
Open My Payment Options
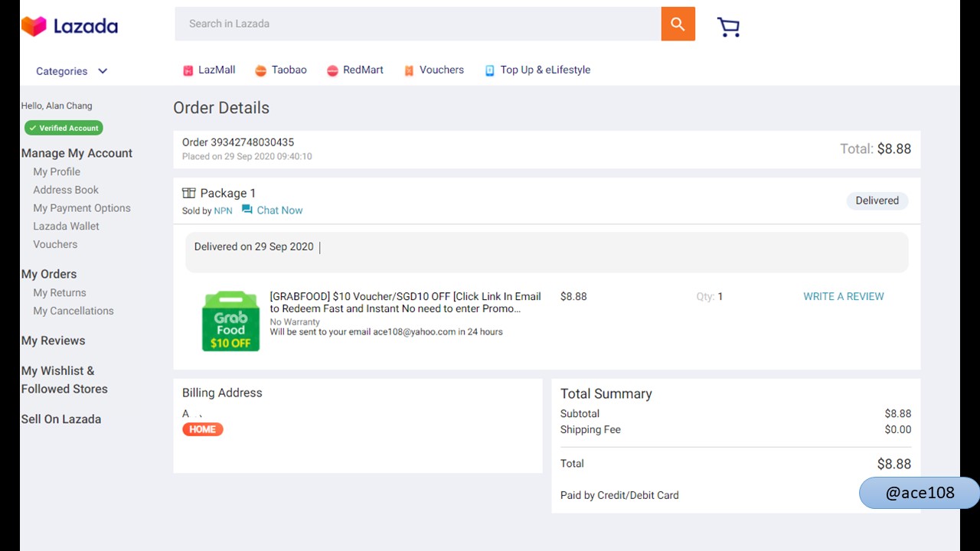82,208
